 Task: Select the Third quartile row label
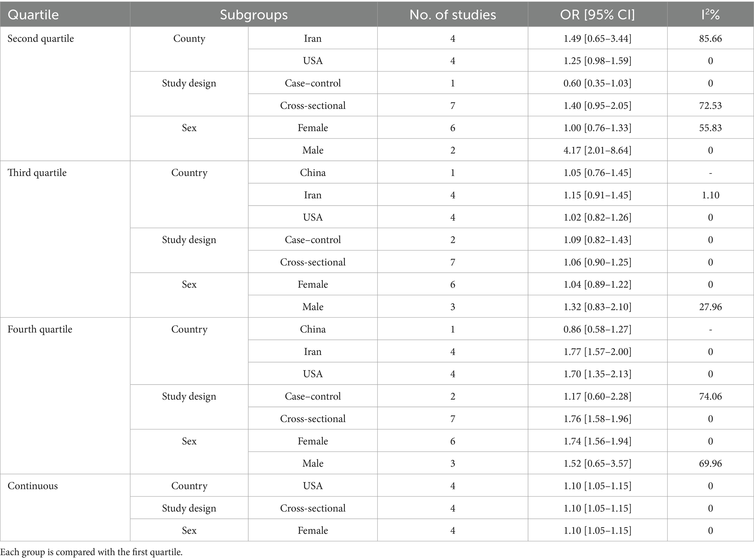pos(37,173)
